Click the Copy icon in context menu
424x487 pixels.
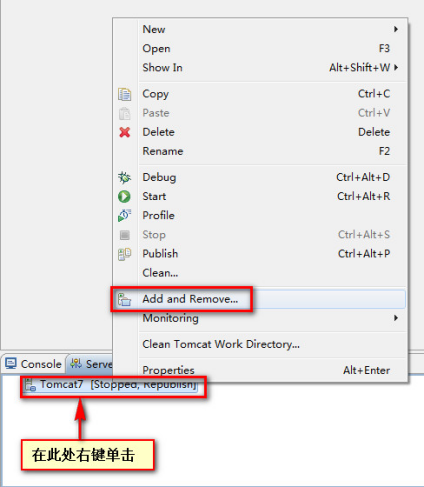pyautogui.click(x=124, y=94)
